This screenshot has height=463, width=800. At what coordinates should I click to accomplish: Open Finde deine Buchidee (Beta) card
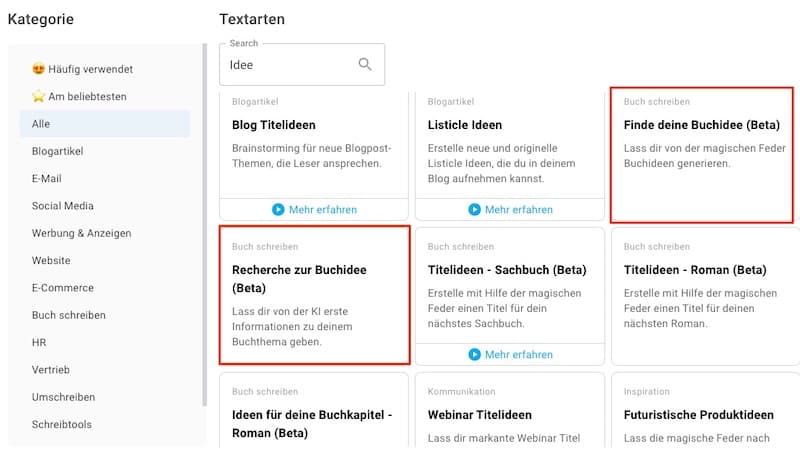point(701,154)
